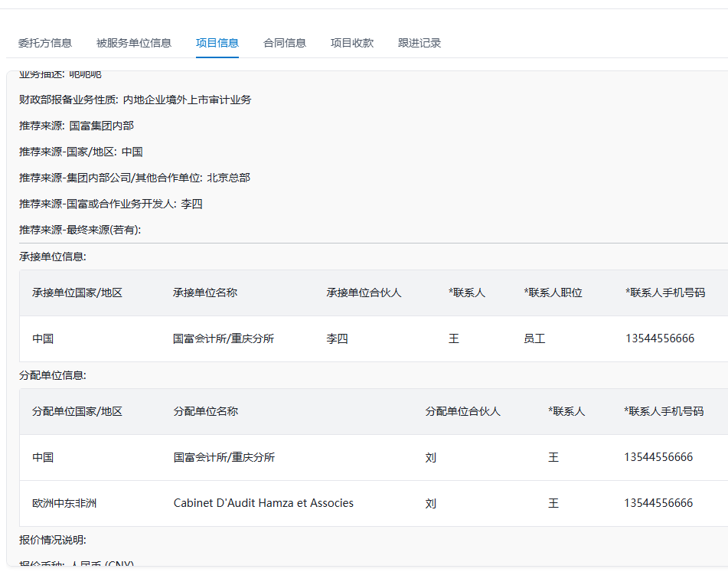Click the 员工 position cell
This screenshot has height=572, width=728.
click(x=534, y=338)
